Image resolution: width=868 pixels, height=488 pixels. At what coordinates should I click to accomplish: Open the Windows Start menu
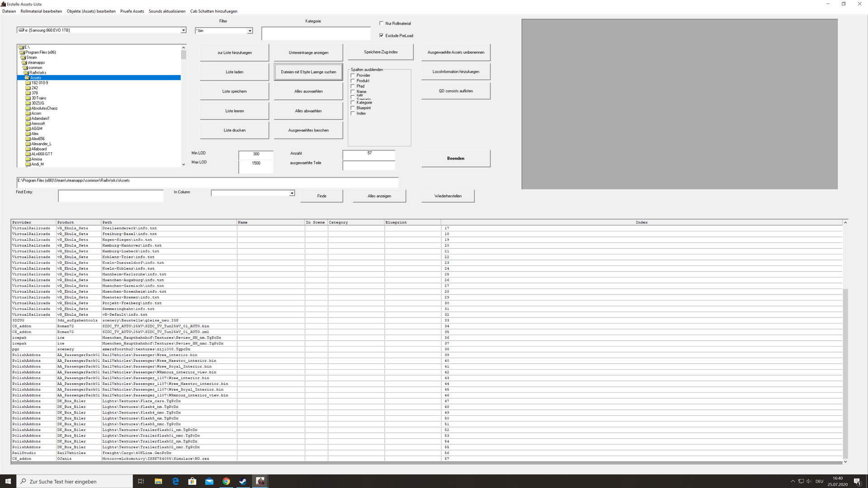8,481
